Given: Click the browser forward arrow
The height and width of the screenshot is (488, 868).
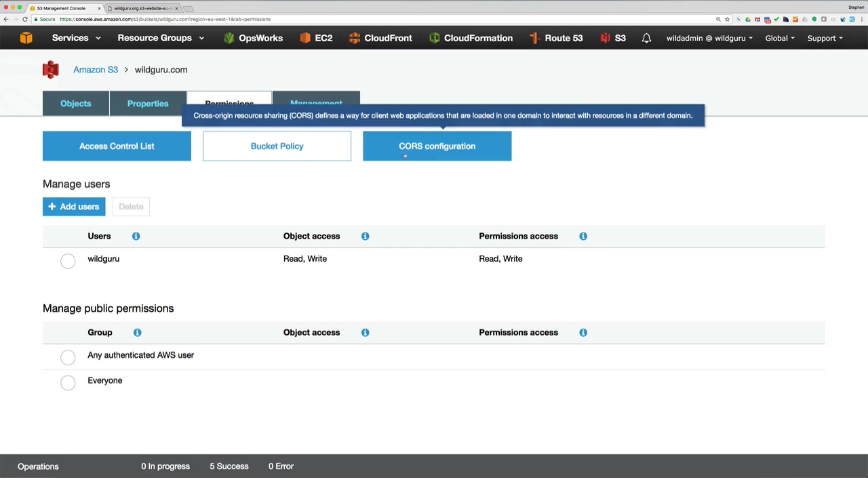Looking at the screenshot, I should coord(16,19).
